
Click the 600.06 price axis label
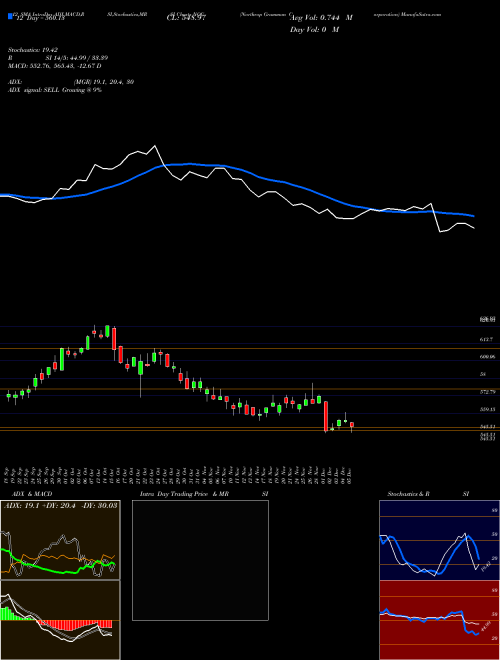pos(488,357)
